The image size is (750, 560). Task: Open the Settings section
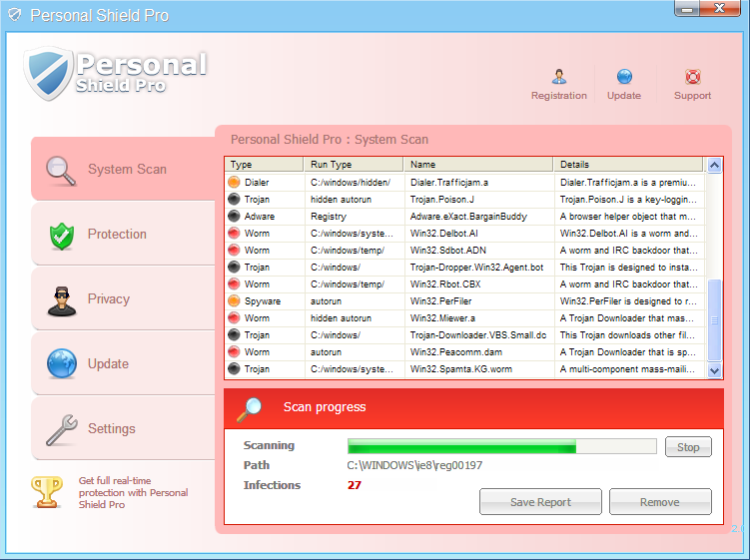(124, 428)
